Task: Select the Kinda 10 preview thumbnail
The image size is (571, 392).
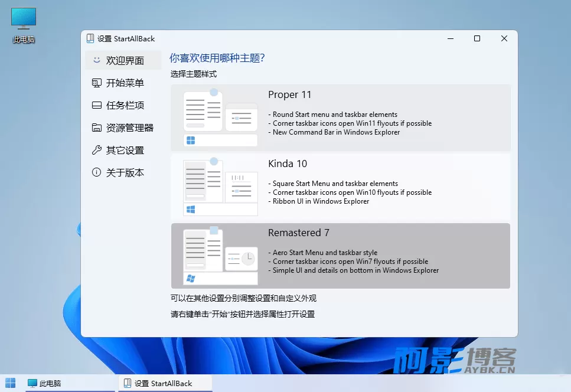Action: tap(221, 187)
